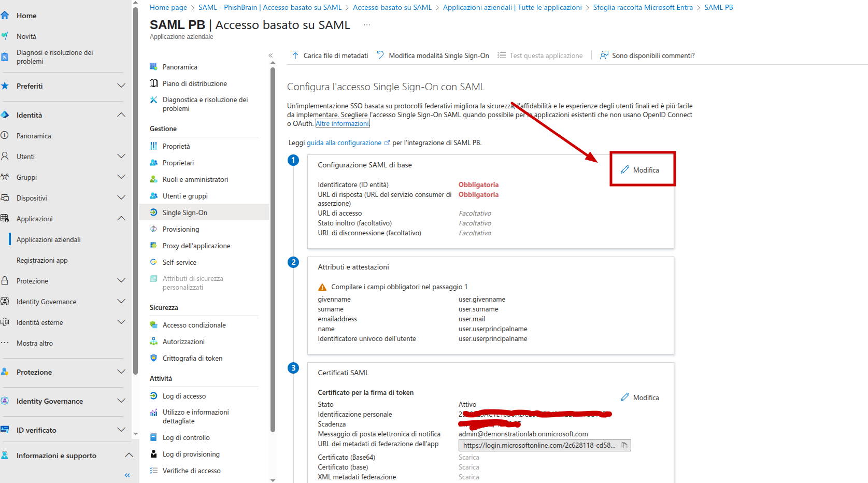Click the Piano di distribuzione book icon
The image size is (868, 483).
(153, 83)
